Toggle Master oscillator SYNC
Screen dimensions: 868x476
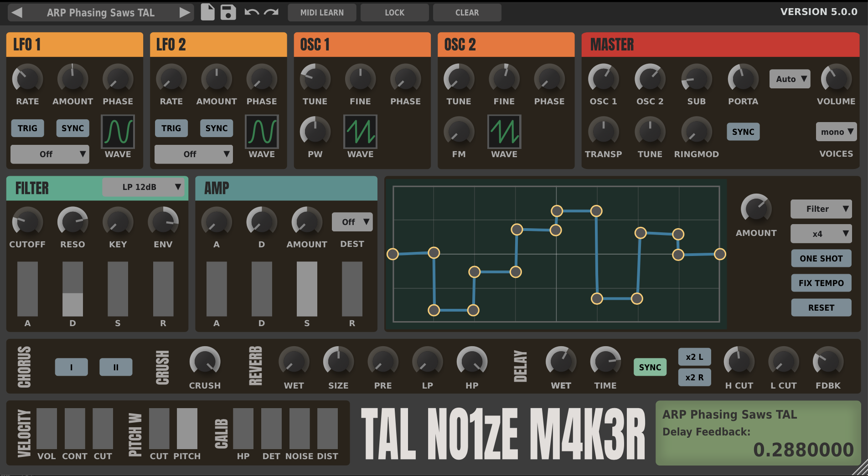743,132
